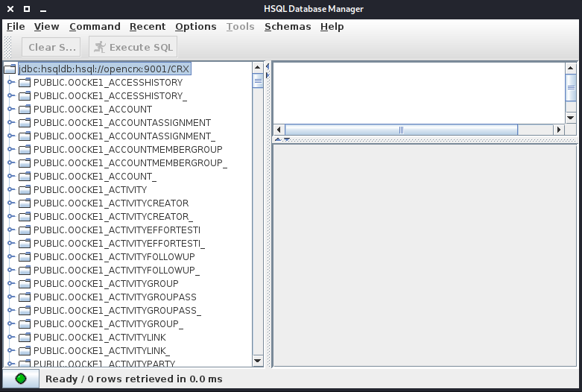Viewport: 582px width, 392px height.
Task: Click folder icon of PUBLIC.OOCKE1_ACTIVITYEFFORTESTI
Action: coord(25,230)
